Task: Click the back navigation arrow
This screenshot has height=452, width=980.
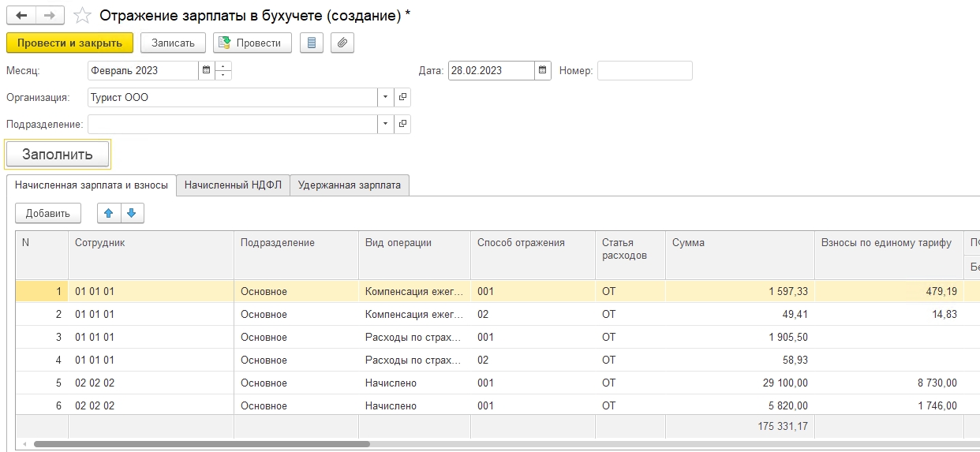Action: click(x=21, y=16)
